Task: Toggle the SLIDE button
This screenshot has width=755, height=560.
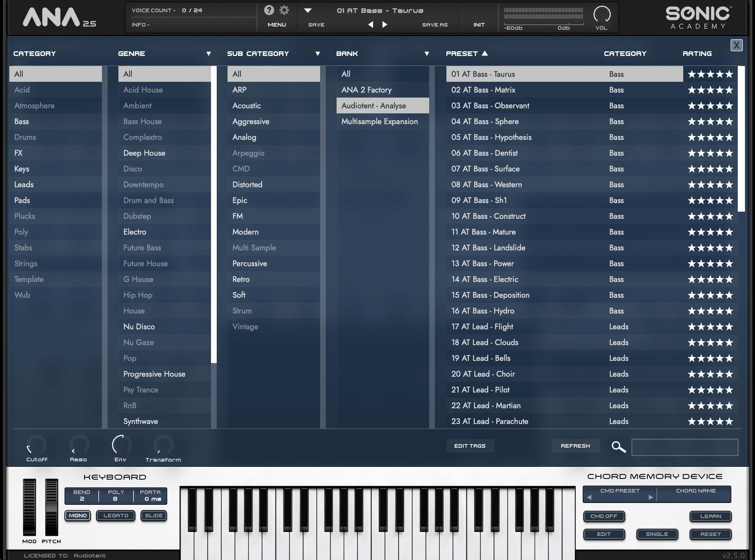Action: pyautogui.click(x=154, y=516)
